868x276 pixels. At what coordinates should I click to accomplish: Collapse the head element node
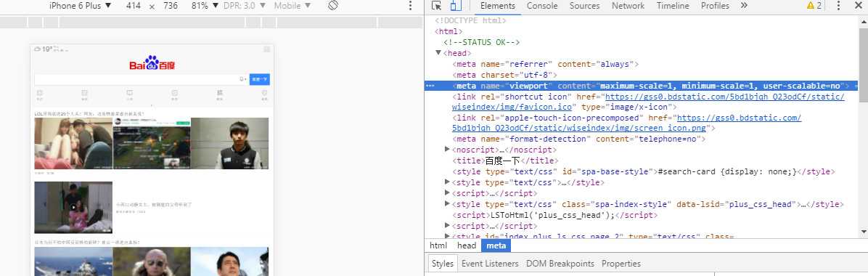pos(438,53)
